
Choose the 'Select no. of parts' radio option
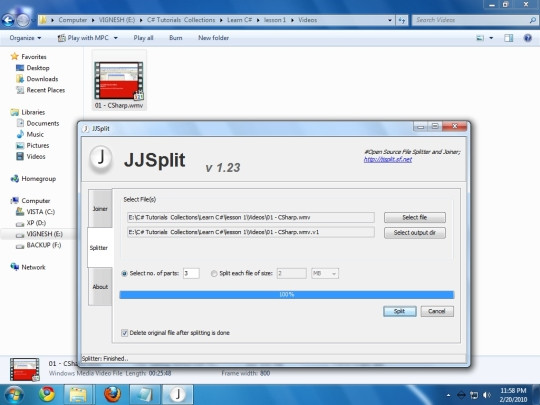(x=124, y=273)
